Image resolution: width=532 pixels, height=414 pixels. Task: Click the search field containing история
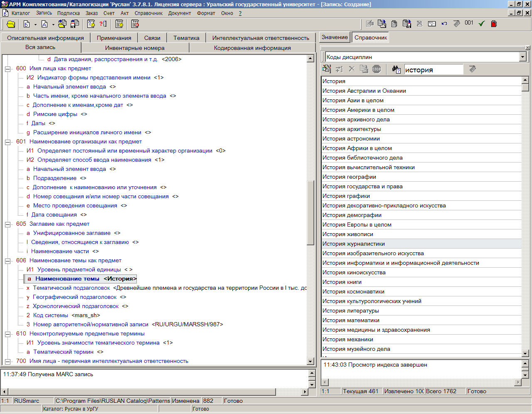[x=433, y=69]
